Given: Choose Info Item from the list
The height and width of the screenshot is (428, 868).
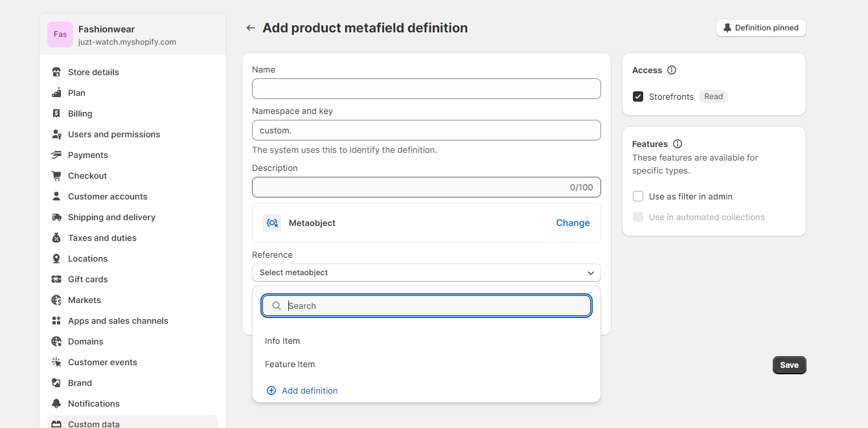Looking at the screenshot, I should [282, 341].
